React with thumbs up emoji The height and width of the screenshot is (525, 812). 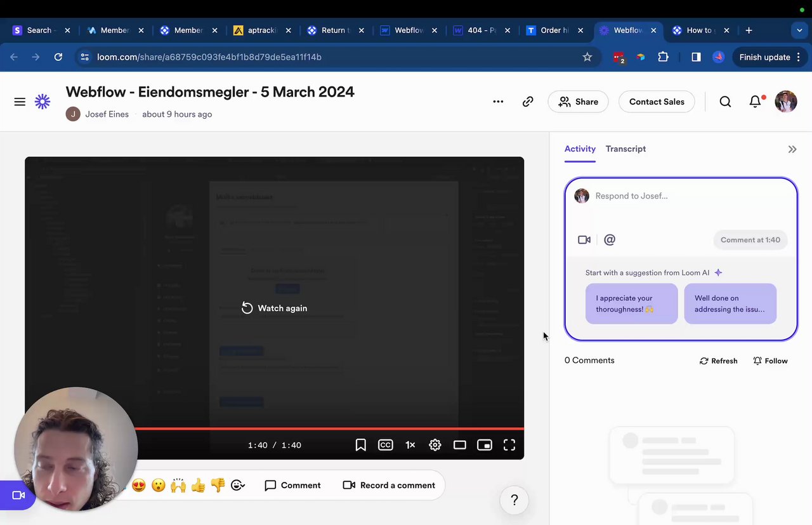[x=198, y=486]
